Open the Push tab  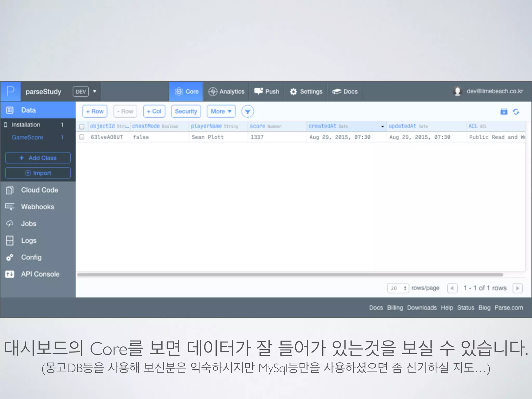click(267, 91)
